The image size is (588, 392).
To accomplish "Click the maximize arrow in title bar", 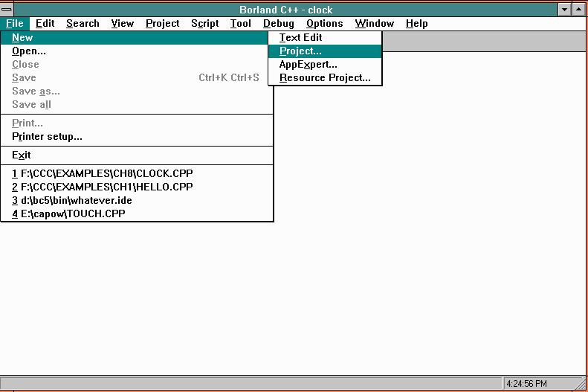I will [x=578, y=10].
